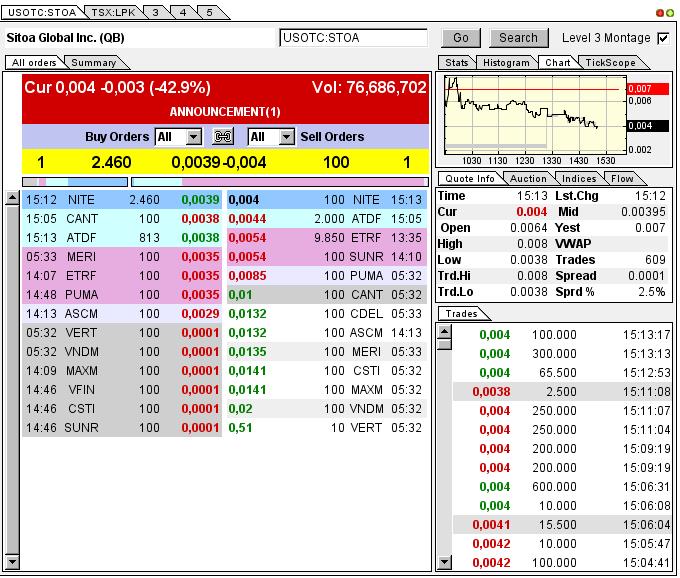Viewport: 680px width, 578px height.
Task: Click the 100.000 trade at 15:04:41
Action: tap(562, 562)
